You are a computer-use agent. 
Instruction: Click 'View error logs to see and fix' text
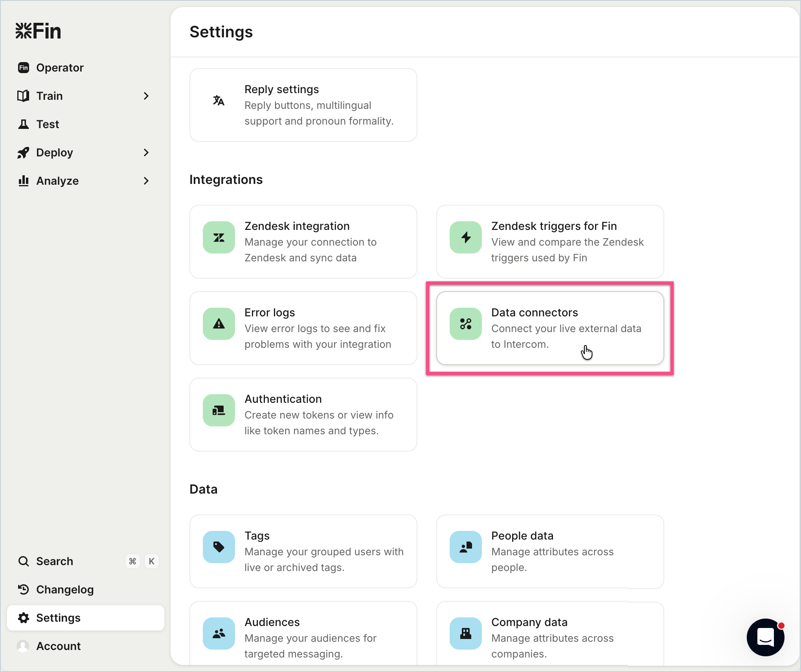pos(315,329)
